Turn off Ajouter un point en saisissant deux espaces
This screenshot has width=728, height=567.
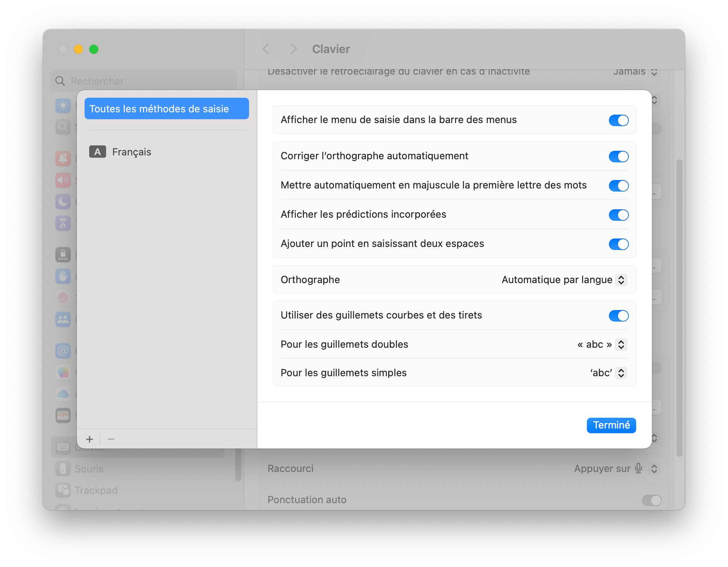618,244
